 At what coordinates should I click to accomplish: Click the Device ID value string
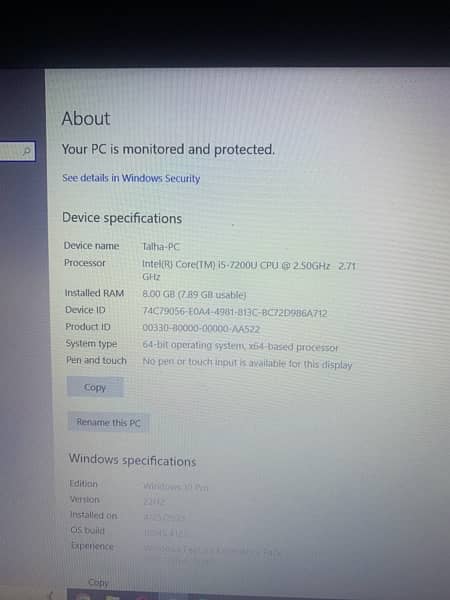(x=235, y=312)
